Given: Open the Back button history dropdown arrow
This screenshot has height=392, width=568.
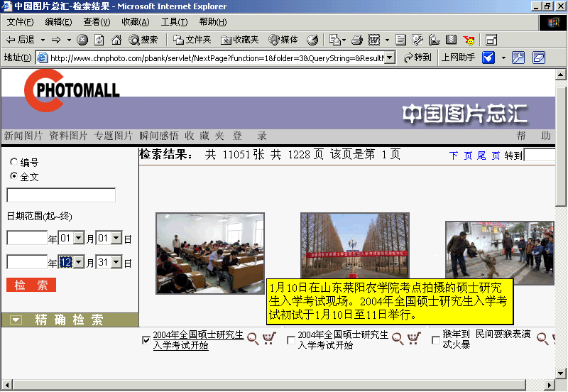Looking at the screenshot, I should [x=43, y=40].
